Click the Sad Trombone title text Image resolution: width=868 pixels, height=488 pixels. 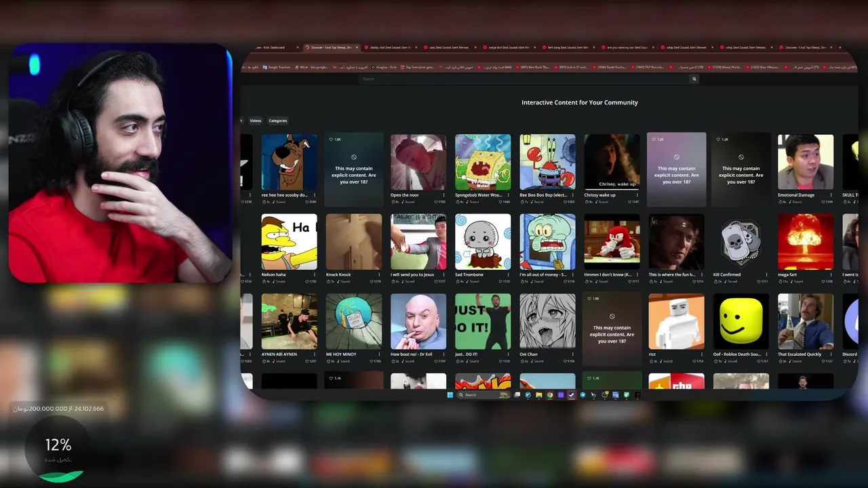[469, 274]
